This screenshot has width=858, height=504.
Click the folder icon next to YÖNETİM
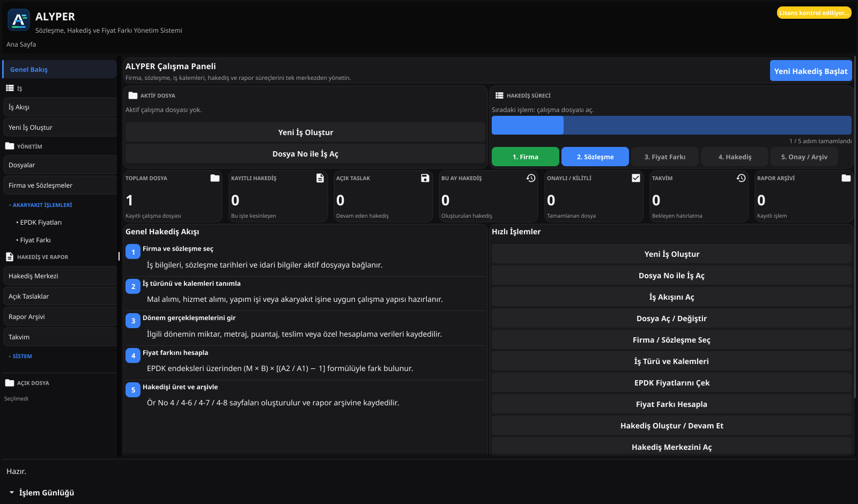coord(10,146)
